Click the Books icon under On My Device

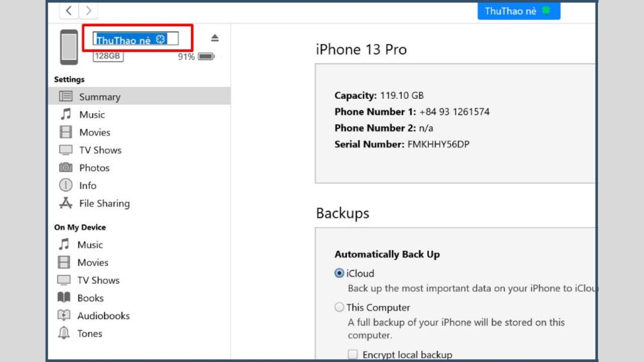tap(64, 298)
